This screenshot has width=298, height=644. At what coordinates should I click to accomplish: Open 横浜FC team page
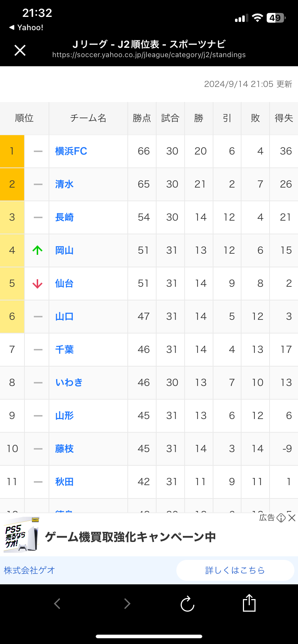(x=71, y=151)
